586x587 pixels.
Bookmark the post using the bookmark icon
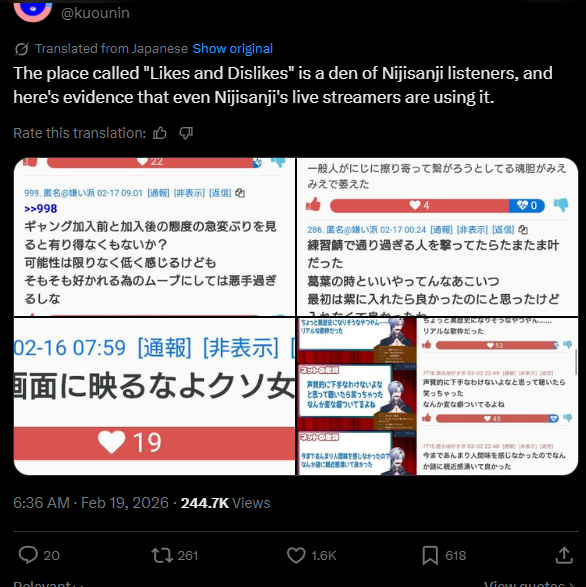coord(430,555)
